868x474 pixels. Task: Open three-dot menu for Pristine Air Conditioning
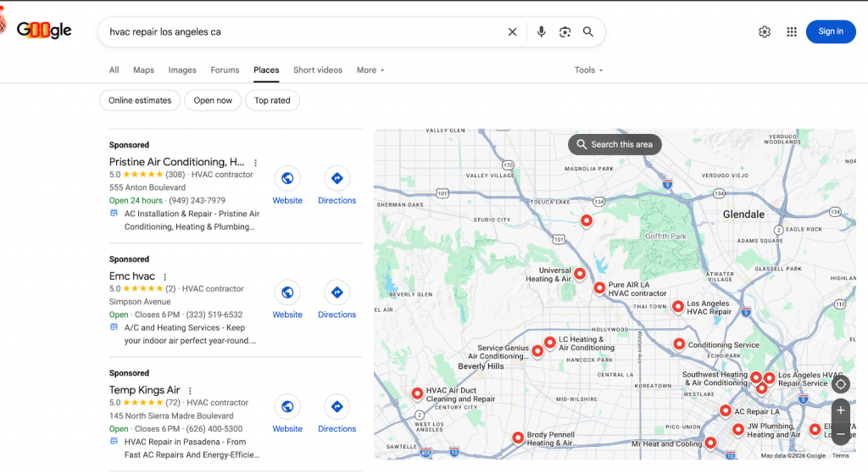[255, 163]
